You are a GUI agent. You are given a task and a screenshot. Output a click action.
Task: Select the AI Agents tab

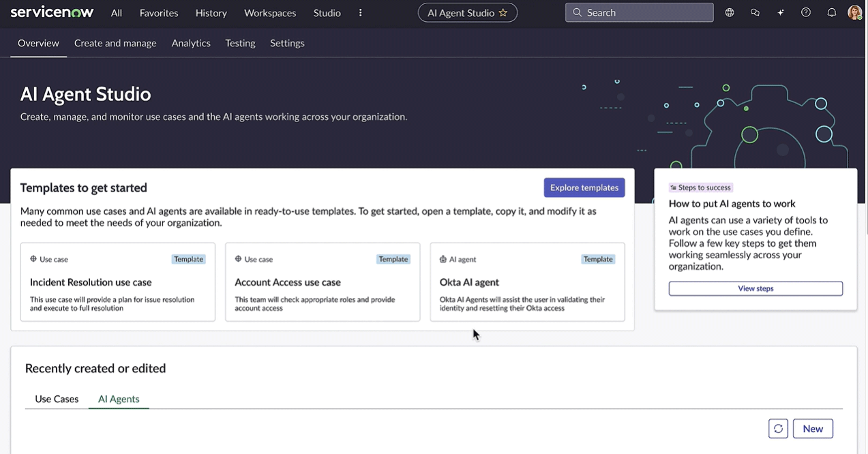[x=119, y=399]
